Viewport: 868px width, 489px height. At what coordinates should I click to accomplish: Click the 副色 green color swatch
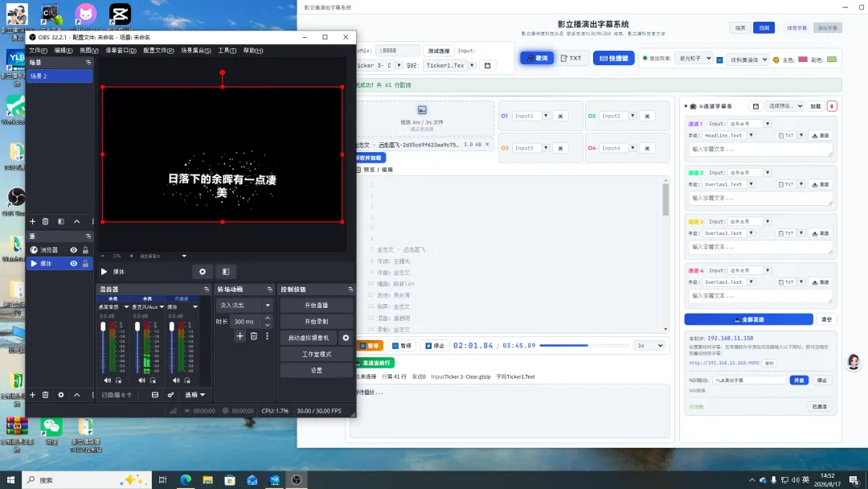pyautogui.click(x=832, y=60)
